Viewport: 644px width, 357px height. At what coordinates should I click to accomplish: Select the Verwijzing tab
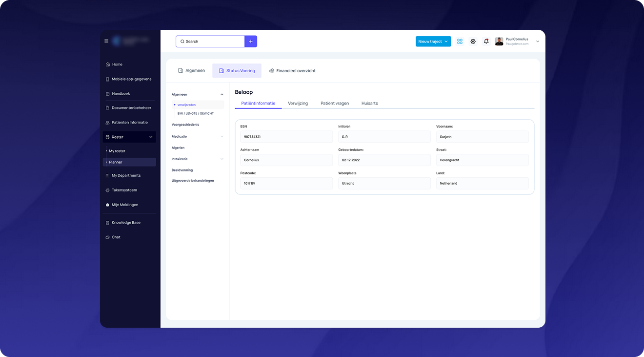[298, 104]
